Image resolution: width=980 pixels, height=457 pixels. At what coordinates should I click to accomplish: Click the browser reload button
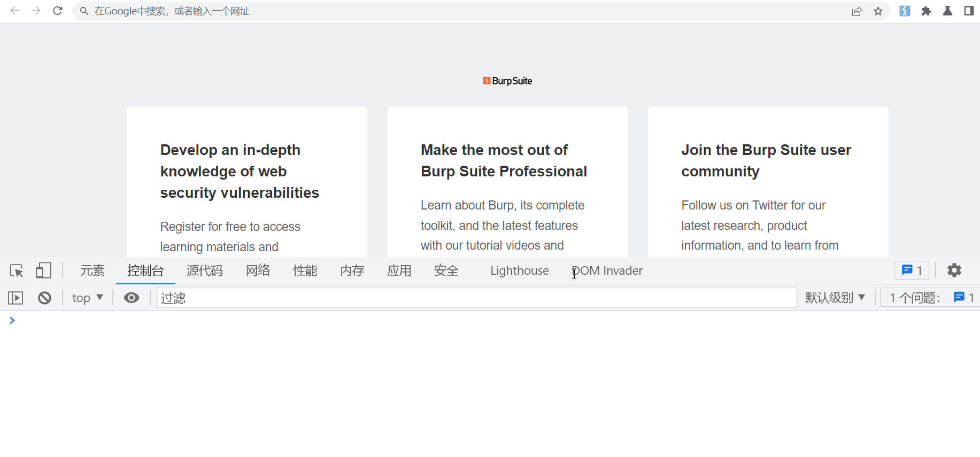point(58,11)
